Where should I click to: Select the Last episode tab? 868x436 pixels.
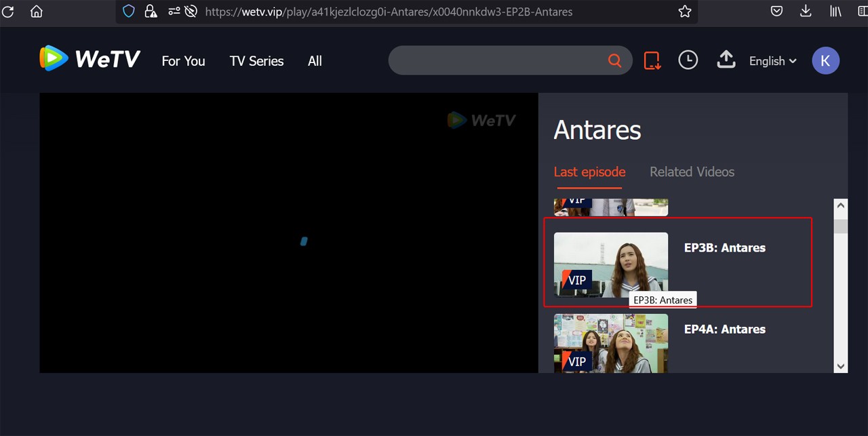(x=589, y=172)
